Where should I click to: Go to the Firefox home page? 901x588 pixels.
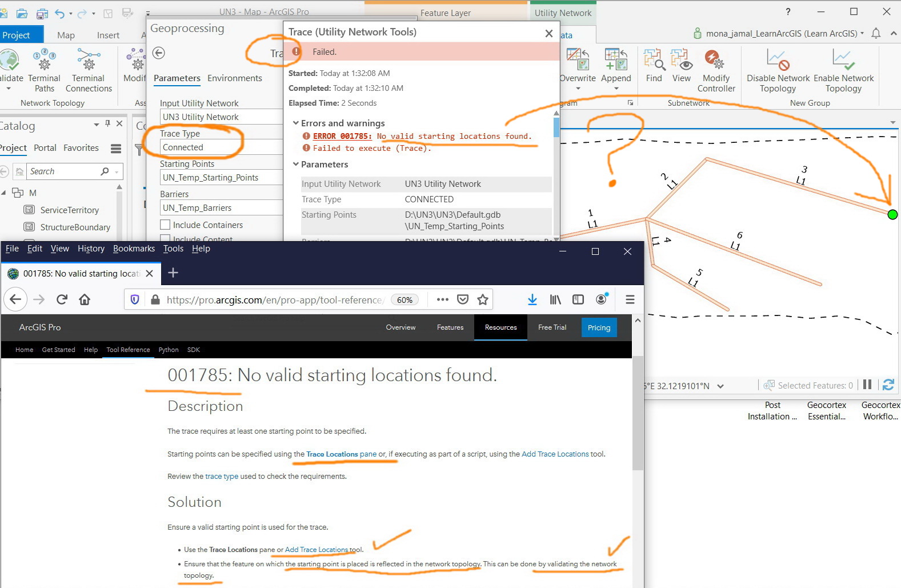[x=85, y=299]
